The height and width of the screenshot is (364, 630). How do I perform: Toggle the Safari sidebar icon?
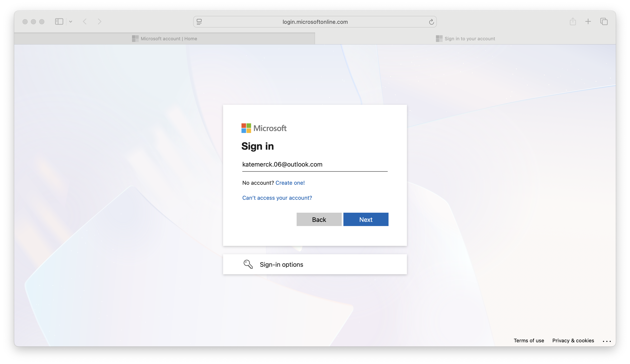[x=59, y=21]
